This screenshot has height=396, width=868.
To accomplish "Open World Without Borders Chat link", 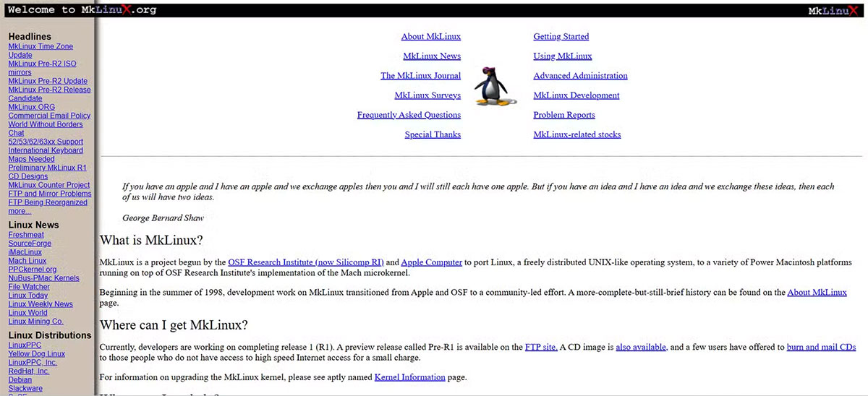I will (x=45, y=129).
